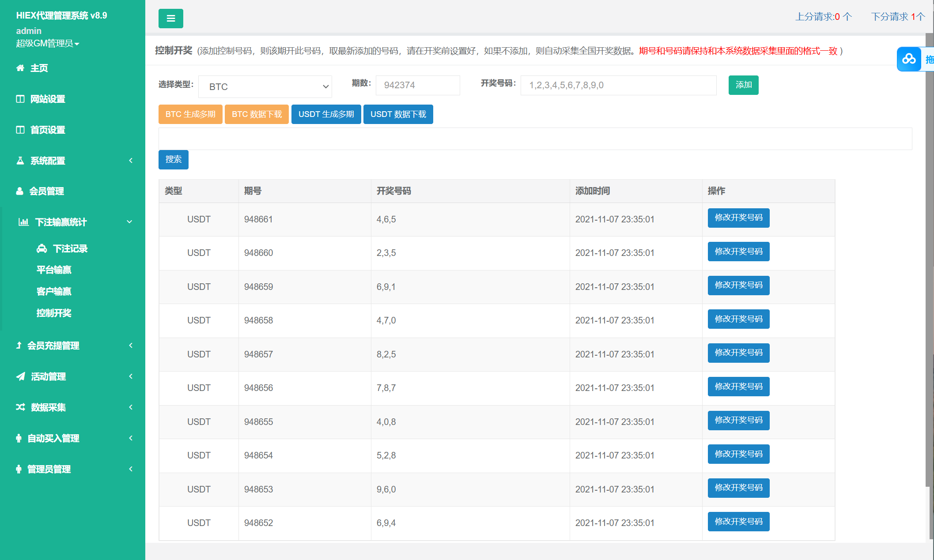The width and height of the screenshot is (934, 560).
Task: Open the 客户输赢 submenu item
Action: [54, 291]
